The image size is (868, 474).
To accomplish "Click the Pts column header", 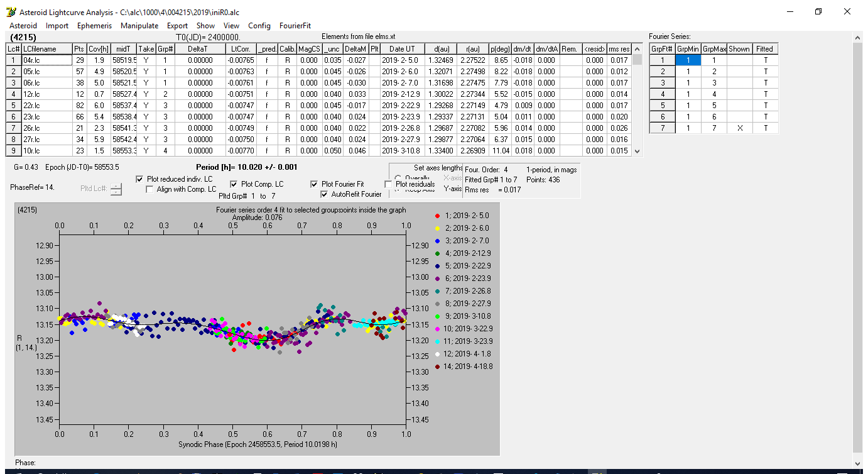I will (x=79, y=48).
